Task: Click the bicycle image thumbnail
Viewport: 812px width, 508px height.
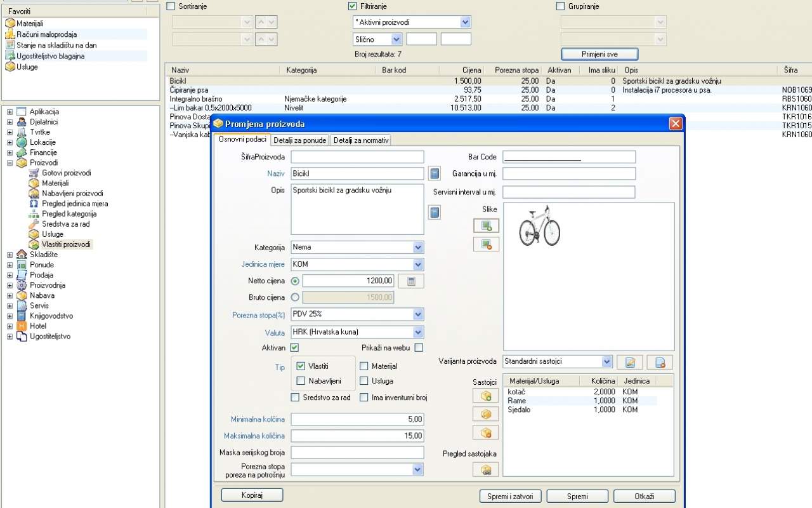Action: (539, 225)
